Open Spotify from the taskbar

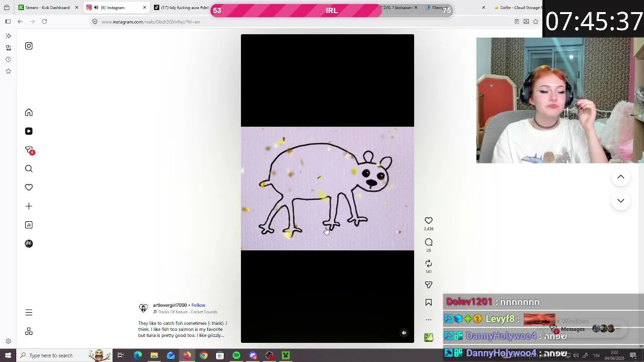point(236,355)
